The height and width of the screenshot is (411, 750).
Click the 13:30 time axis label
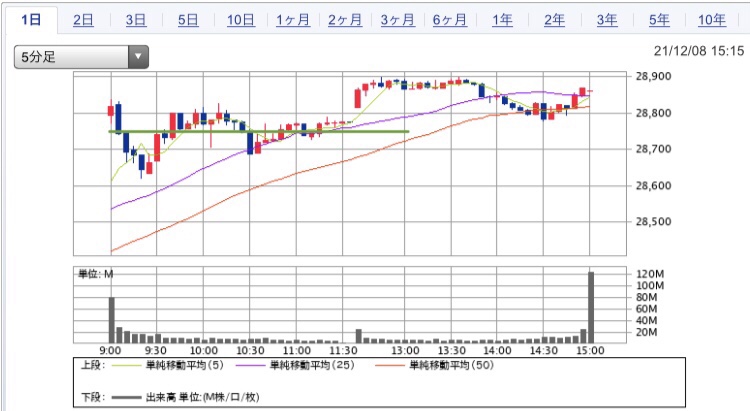(x=452, y=351)
